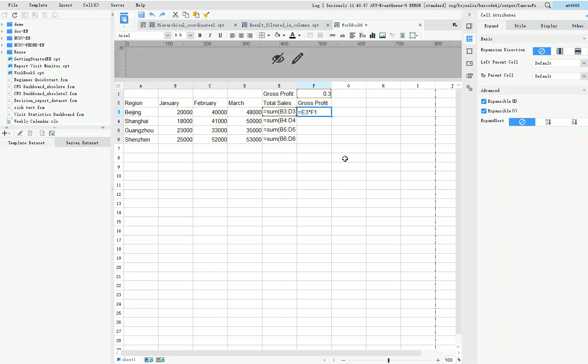588x364 pixels.
Task: Collapse the Advanced section
Action: point(584,90)
